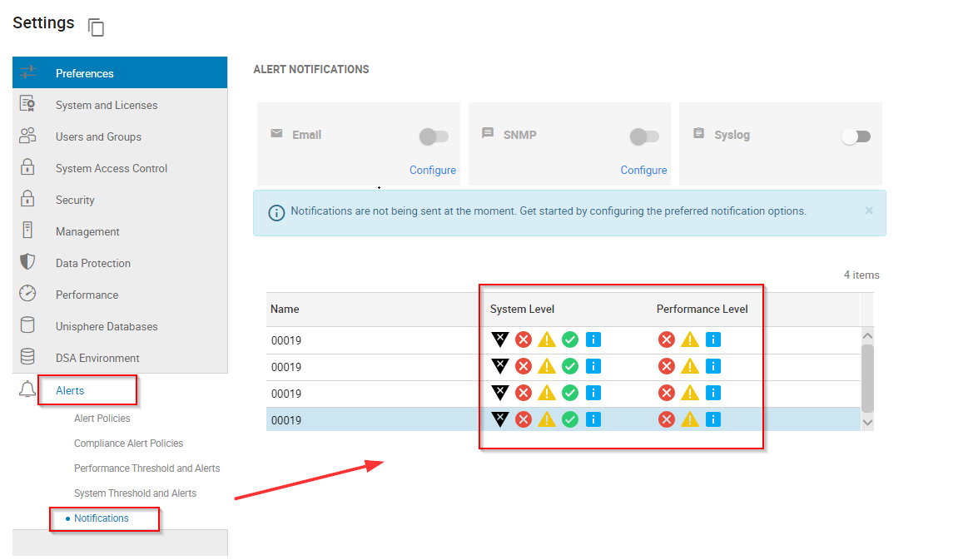Click the SNMP message icon
The image size is (953, 560).
click(x=488, y=133)
